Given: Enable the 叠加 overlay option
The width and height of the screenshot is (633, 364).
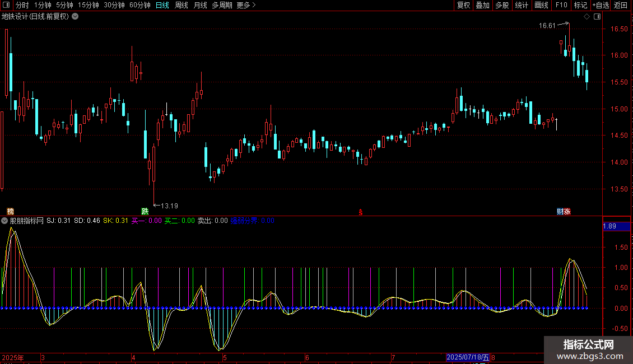Looking at the screenshot, I should click(482, 5).
